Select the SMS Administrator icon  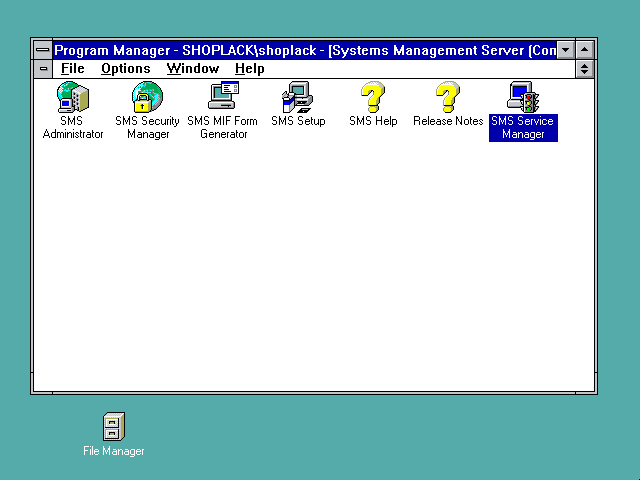click(x=73, y=97)
